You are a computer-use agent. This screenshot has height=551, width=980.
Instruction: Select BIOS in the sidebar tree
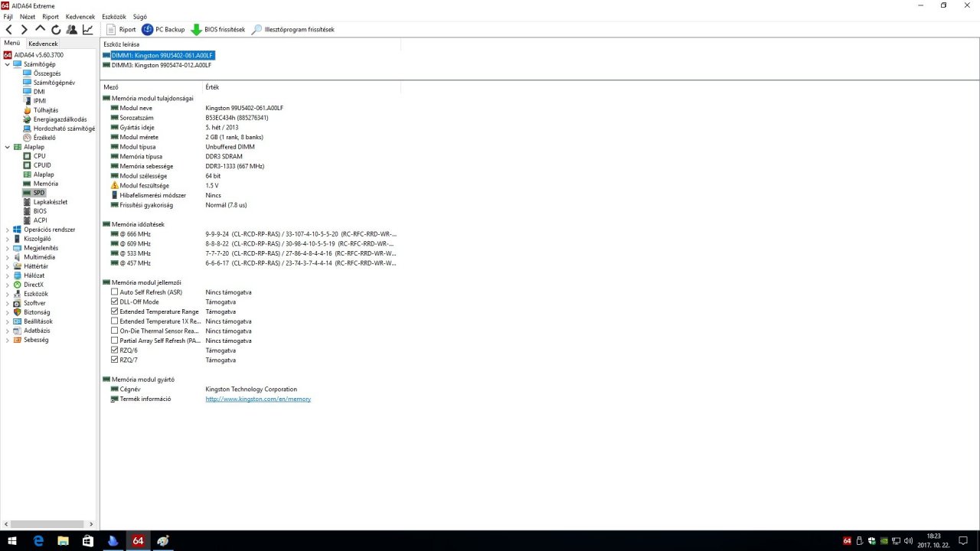[40, 211]
